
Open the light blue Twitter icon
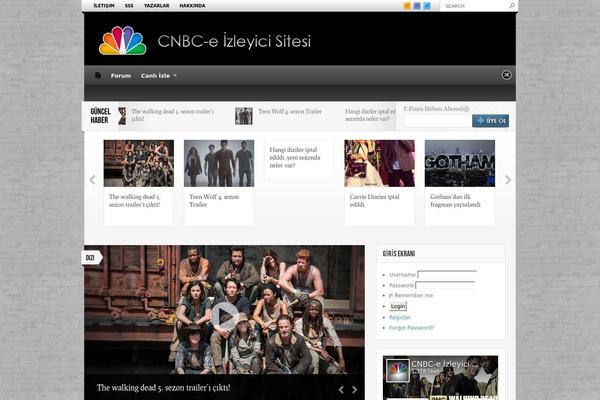(x=427, y=6)
